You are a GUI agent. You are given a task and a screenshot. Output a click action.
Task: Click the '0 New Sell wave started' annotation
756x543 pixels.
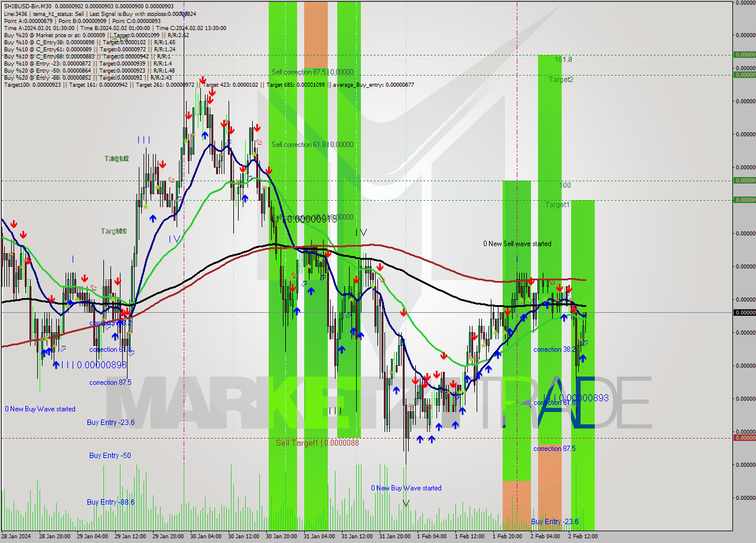(517, 244)
